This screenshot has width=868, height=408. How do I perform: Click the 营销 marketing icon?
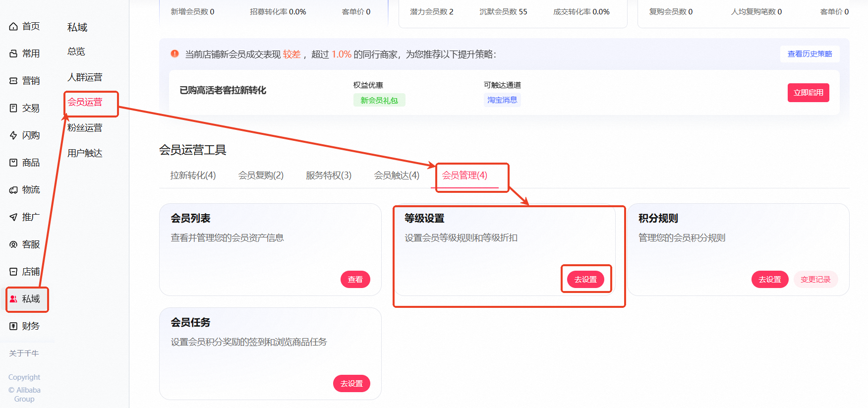click(13, 81)
